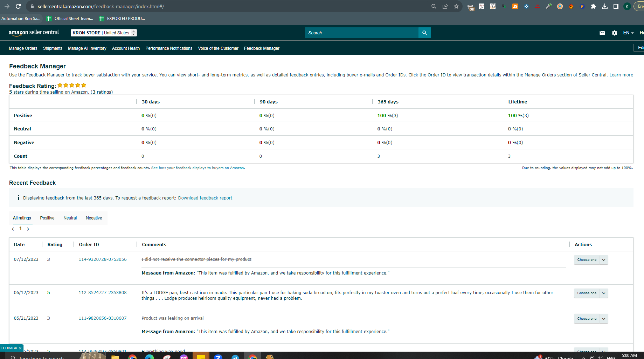The width and height of the screenshot is (644, 359).
Task: Open File Explorer from the taskbar
Action: coord(115,357)
